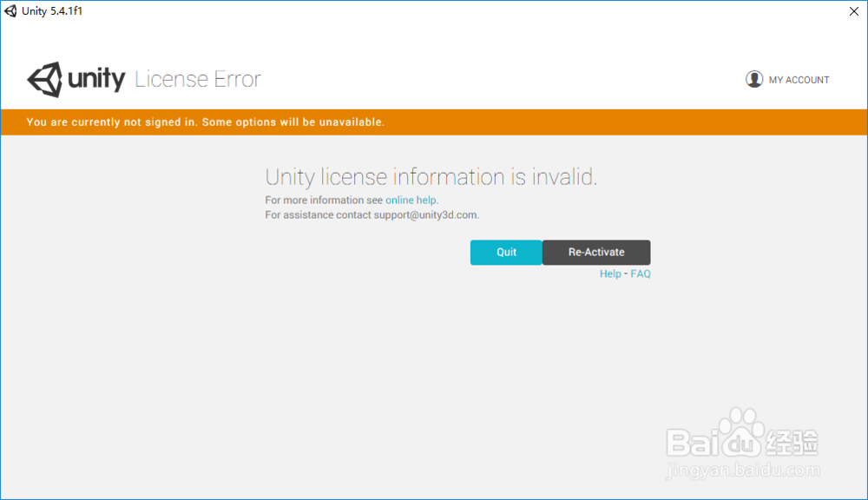Click the MY ACCOUNT label
This screenshot has width=868, height=500.
click(x=799, y=79)
